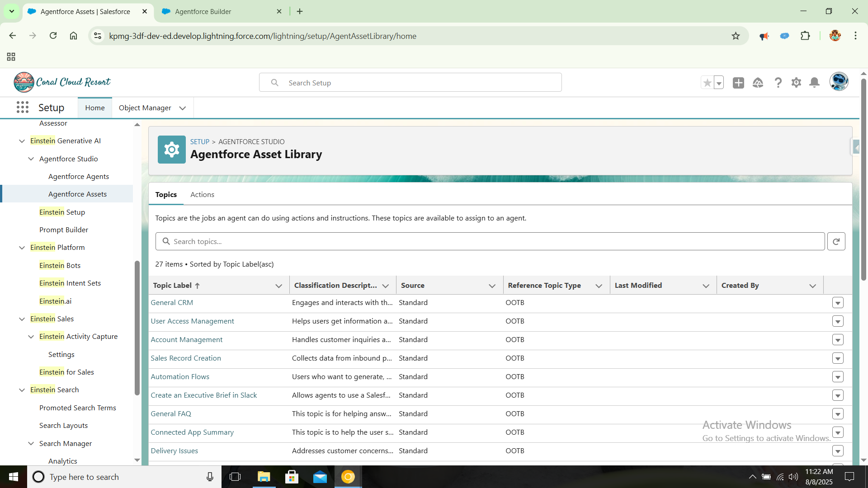
Task: Open File Explorer from the taskbar
Action: (264, 477)
